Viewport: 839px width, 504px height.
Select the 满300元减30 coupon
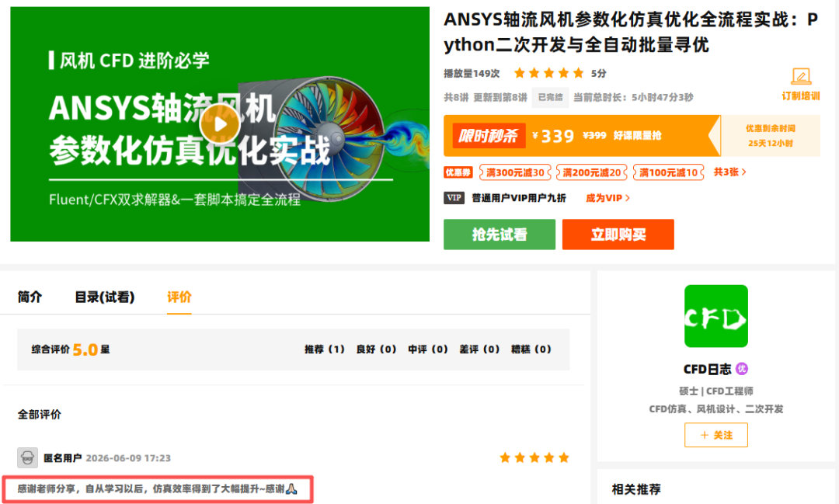pyautogui.click(x=515, y=172)
